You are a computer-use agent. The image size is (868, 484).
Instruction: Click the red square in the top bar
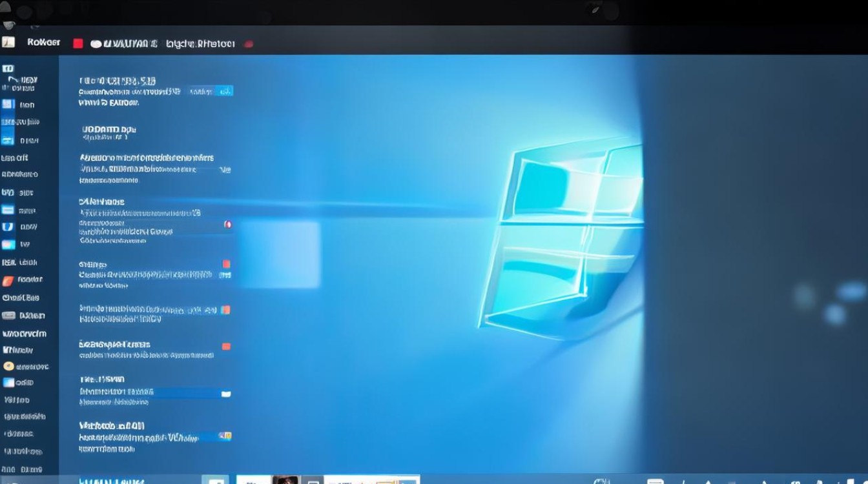pyautogui.click(x=78, y=43)
